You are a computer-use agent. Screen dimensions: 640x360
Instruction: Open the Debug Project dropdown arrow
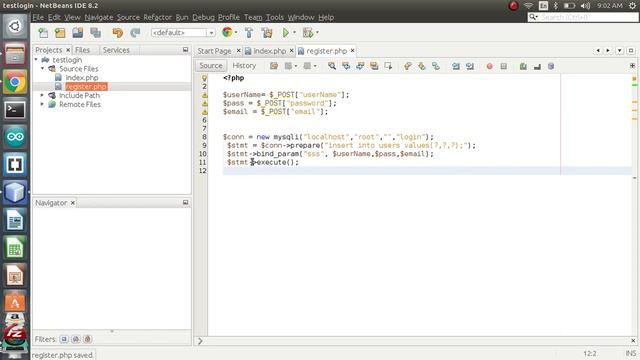point(317,33)
